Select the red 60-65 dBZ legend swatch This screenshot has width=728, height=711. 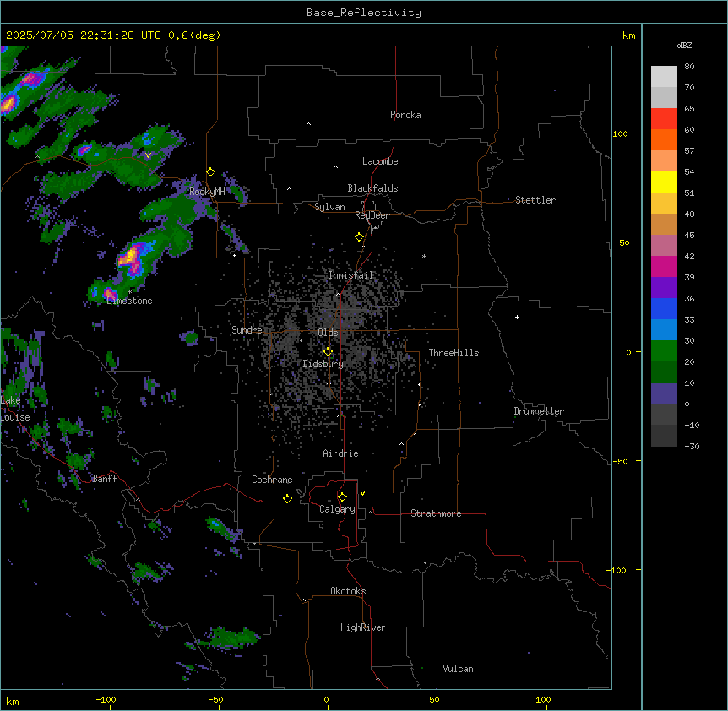click(x=664, y=119)
